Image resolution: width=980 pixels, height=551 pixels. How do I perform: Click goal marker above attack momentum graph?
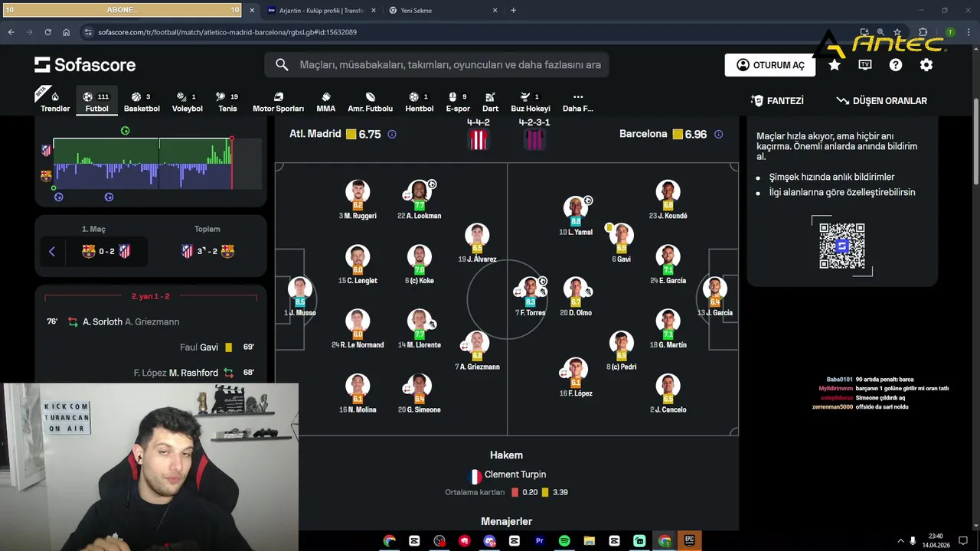[x=125, y=131]
